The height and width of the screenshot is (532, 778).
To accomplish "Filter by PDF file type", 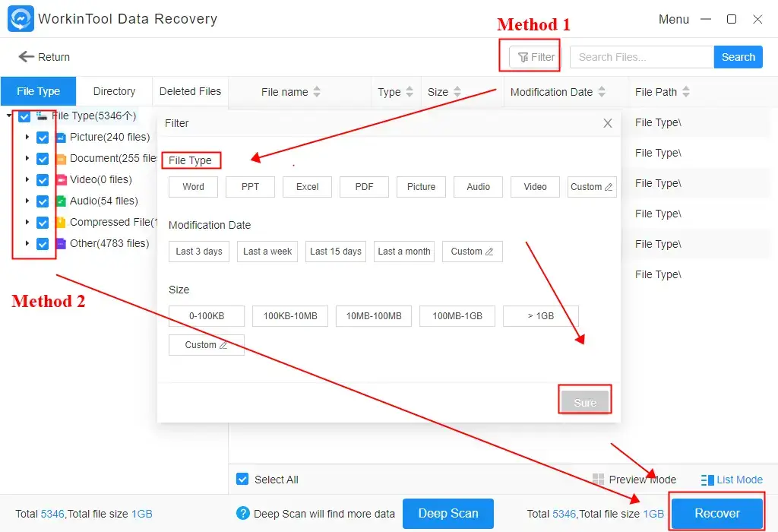I will (x=364, y=187).
